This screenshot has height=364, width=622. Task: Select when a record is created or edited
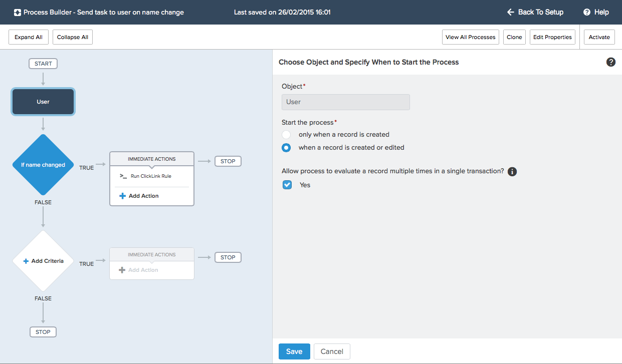[x=286, y=147]
